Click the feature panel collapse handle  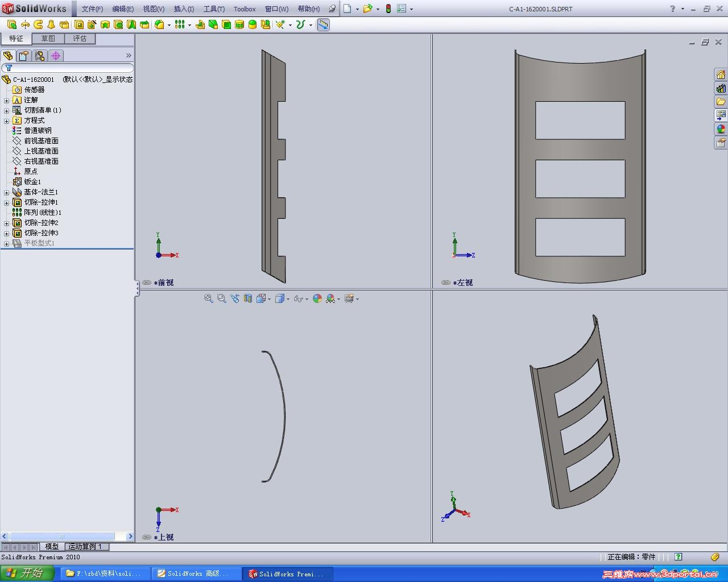(x=137, y=288)
